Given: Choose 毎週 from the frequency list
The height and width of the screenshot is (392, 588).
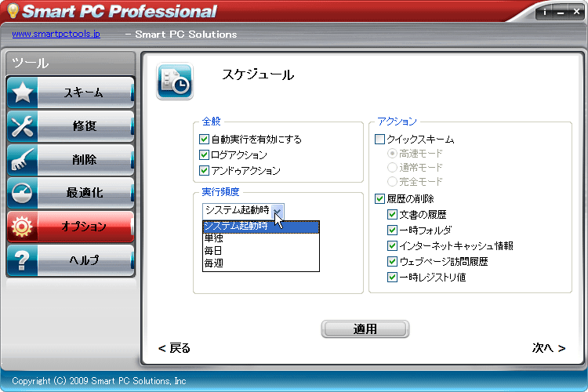Looking at the screenshot, I should tap(261, 263).
